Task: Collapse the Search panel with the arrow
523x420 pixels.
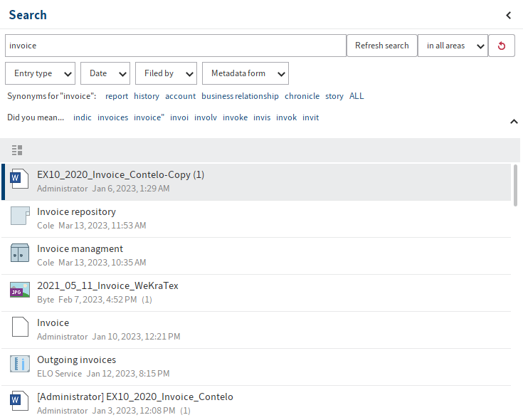Action: point(508,16)
